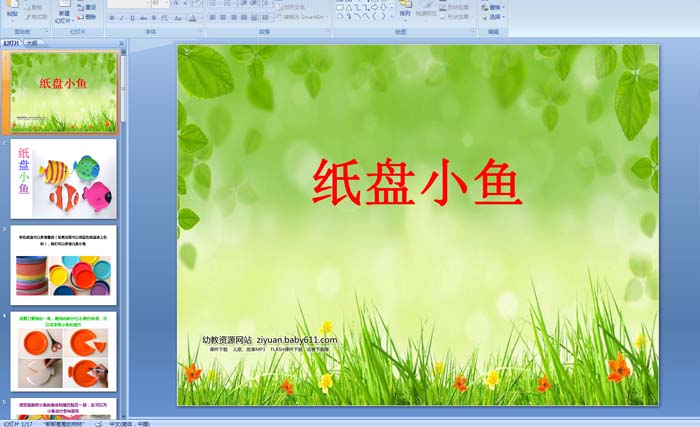The width and height of the screenshot is (700, 427).
Task: Select the elbow connector shape
Action: 358,8
